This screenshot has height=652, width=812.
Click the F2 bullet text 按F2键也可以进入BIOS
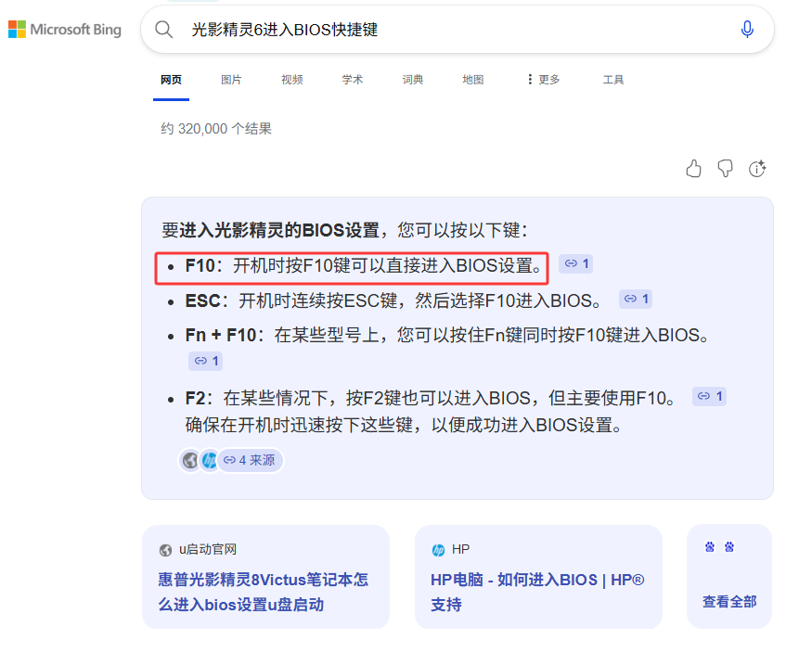pyautogui.click(x=438, y=398)
